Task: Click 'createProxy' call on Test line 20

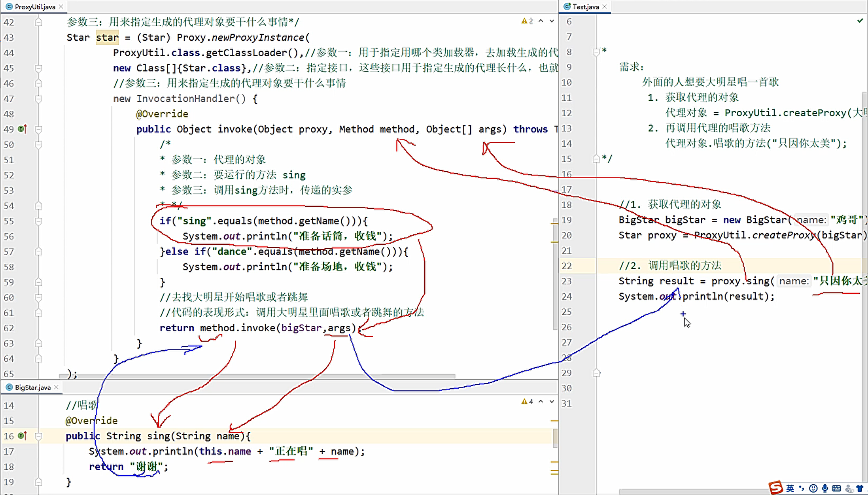Action: (784, 236)
